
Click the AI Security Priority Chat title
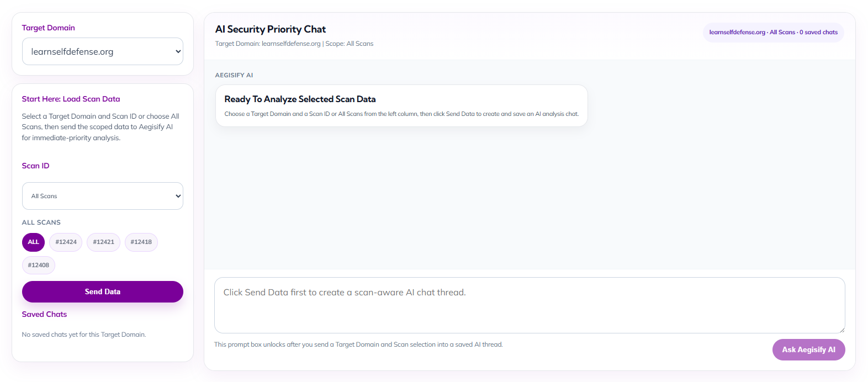pyautogui.click(x=271, y=29)
